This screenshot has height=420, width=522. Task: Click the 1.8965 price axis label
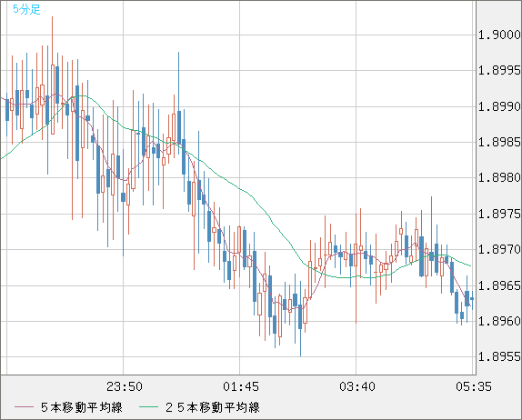tap(499, 285)
